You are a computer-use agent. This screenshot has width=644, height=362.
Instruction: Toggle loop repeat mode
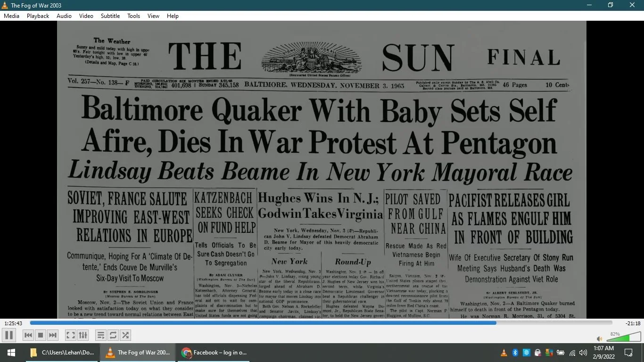pyautogui.click(x=113, y=335)
